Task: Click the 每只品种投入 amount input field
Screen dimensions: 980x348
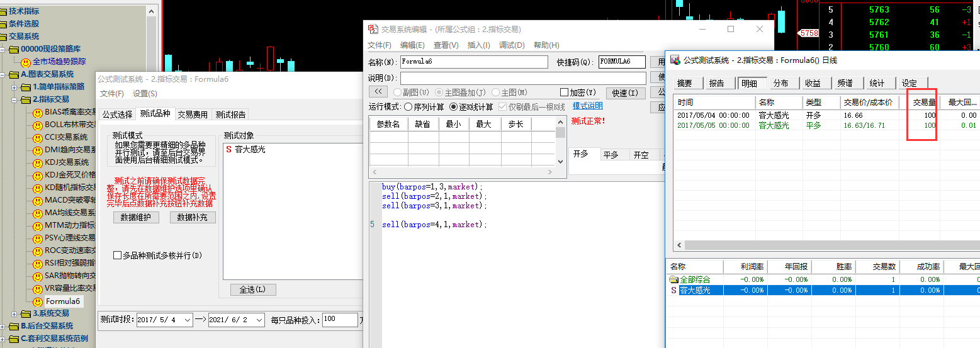Action: (339, 320)
